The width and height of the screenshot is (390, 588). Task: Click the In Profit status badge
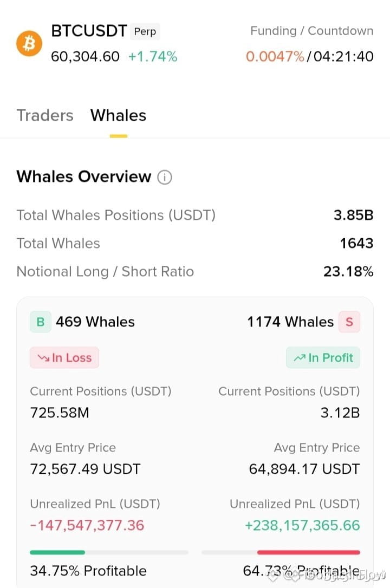click(323, 357)
